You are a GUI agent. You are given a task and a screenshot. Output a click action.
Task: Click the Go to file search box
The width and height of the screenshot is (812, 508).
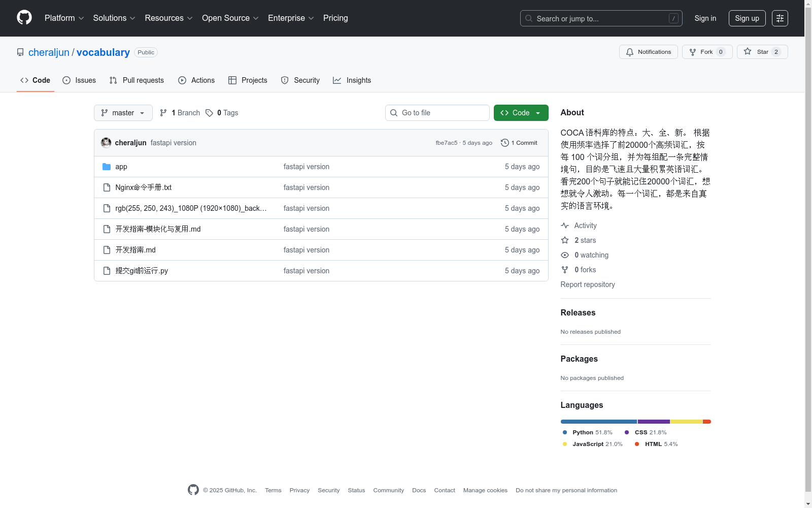point(437,113)
